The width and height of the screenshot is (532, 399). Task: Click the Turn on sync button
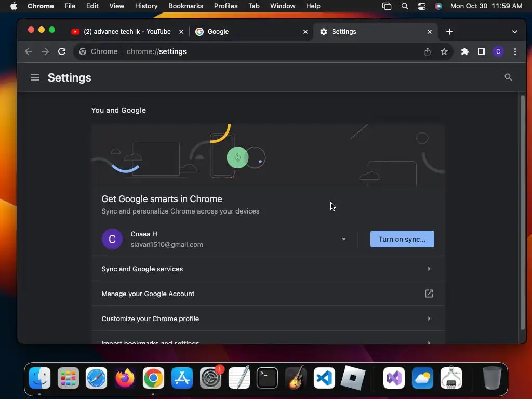click(402, 239)
